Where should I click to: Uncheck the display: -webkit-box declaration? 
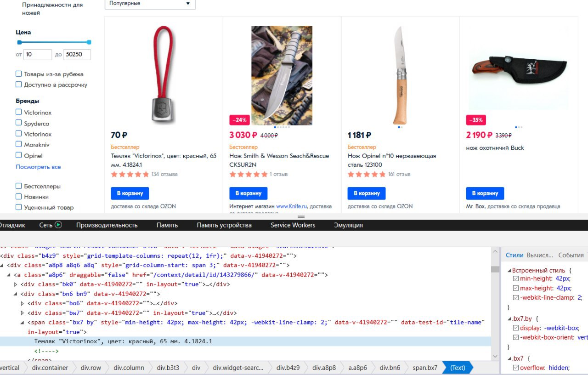(515, 328)
